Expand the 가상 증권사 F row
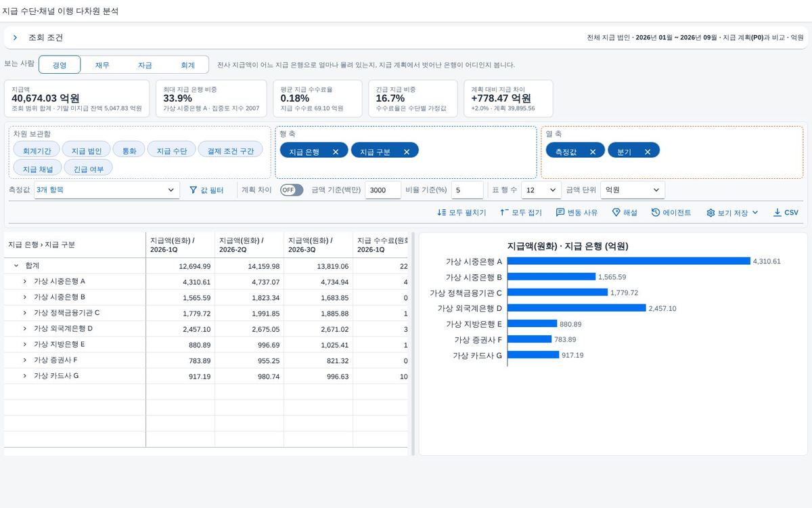This screenshot has width=812, height=508. (x=24, y=360)
